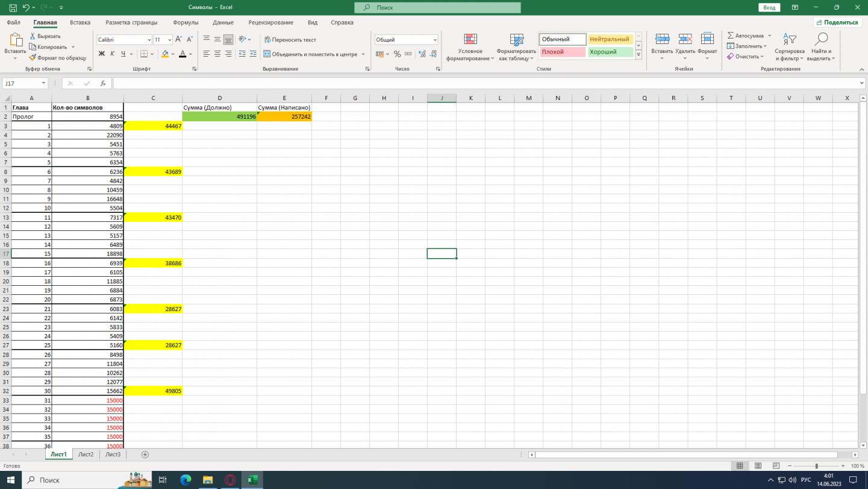Image resolution: width=868 pixels, height=489 pixels.
Task: Switch to the Лист2 sheet tab
Action: (86, 455)
